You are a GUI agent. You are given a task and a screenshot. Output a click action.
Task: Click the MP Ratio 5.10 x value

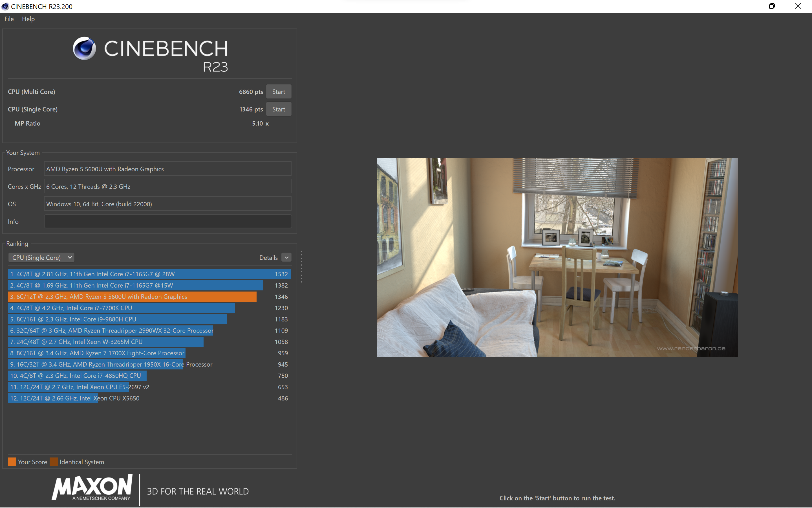261,123
